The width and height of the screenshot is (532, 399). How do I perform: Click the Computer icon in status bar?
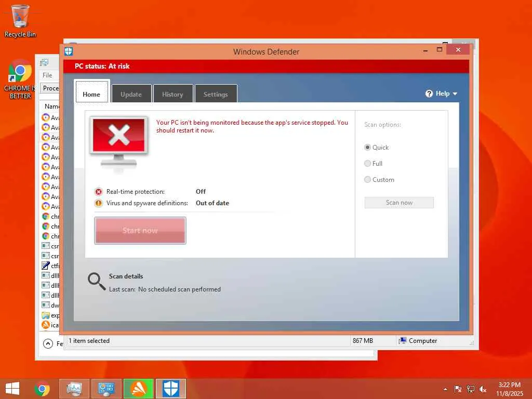(403, 341)
